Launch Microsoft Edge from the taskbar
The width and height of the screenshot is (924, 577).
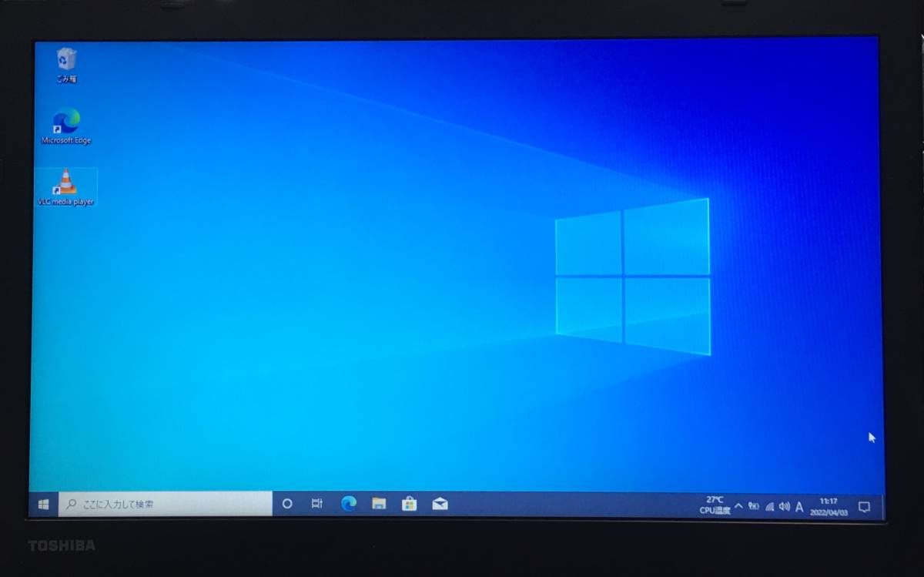pos(349,504)
